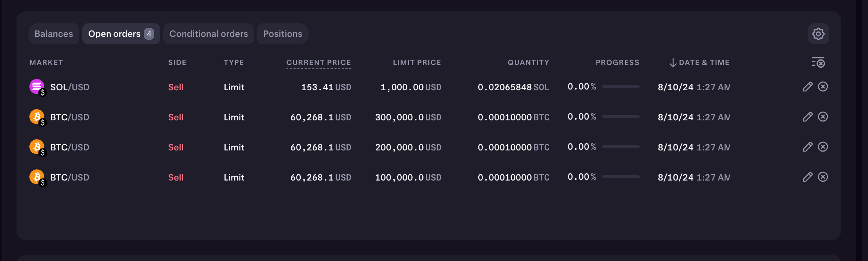Go to the Positions tab
The image size is (868, 261).
pyautogui.click(x=283, y=34)
